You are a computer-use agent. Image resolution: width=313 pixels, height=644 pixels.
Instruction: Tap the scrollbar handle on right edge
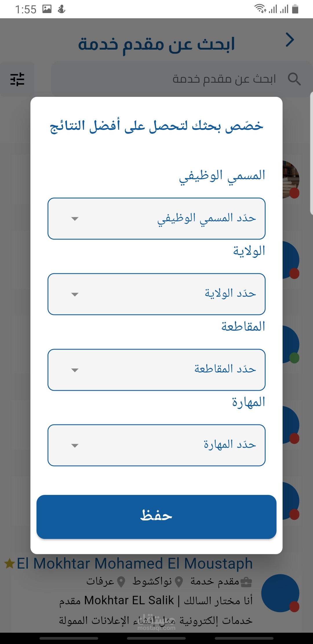pyautogui.click(x=312, y=153)
